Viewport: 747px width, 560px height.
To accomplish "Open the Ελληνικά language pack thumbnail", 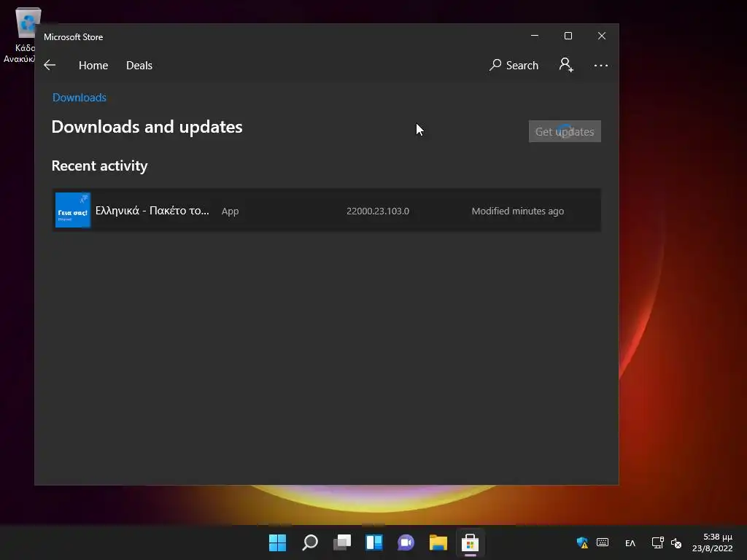I will pyautogui.click(x=73, y=210).
